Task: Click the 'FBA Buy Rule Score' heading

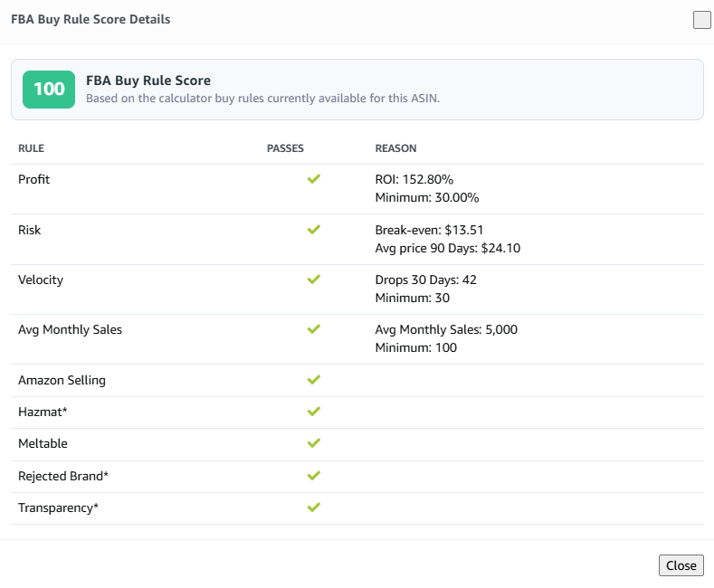Action: [148, 81]
